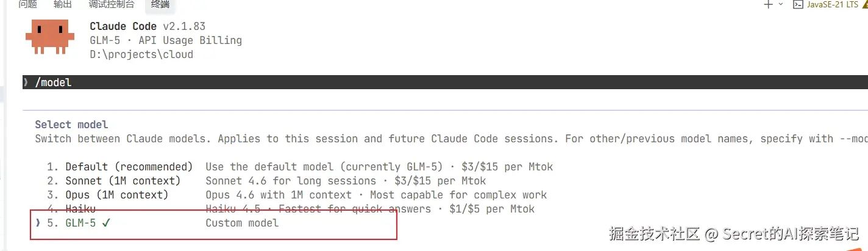This screenshot has height=251, width=868.
Task: Open the launch profile chevron beside the plus
Action: coord(781,4)
